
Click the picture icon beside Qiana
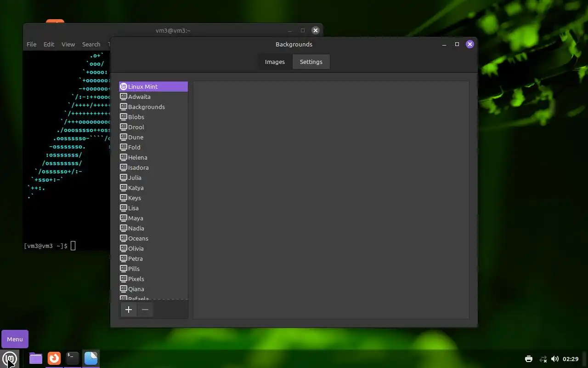tap(123, 289)
